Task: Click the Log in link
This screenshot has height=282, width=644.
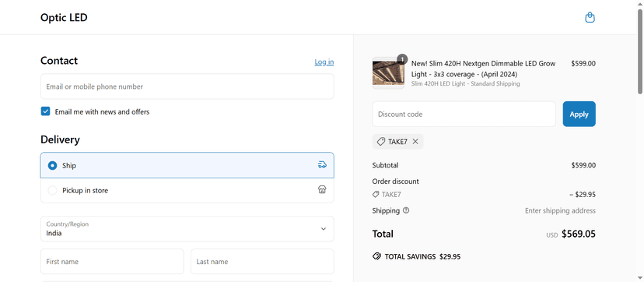Action: (324, 62)
